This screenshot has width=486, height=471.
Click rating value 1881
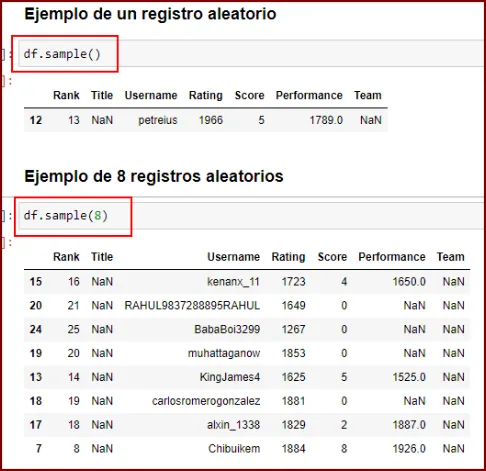point(293,401)
